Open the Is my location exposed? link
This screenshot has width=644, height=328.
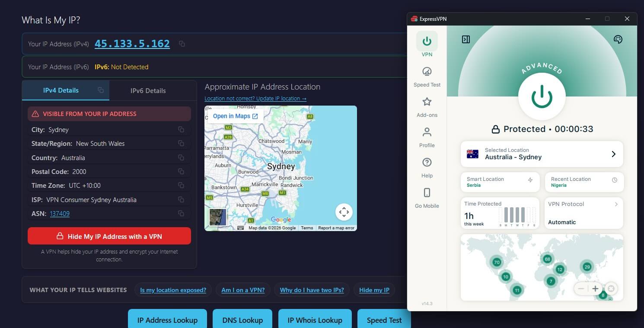point(173,290)
